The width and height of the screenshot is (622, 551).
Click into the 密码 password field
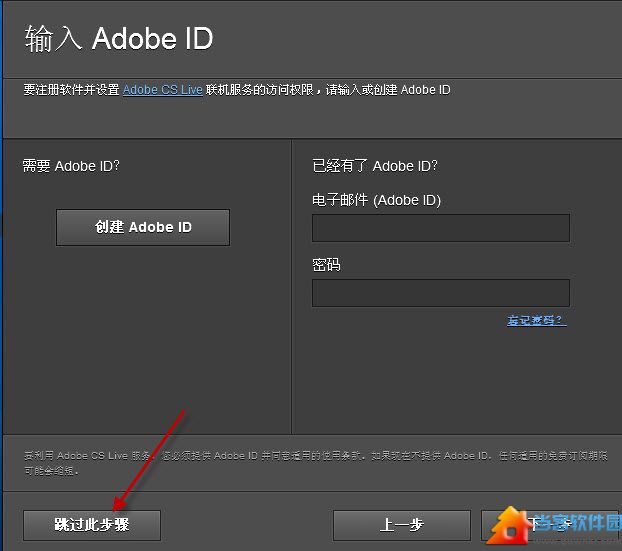(440, 293)
